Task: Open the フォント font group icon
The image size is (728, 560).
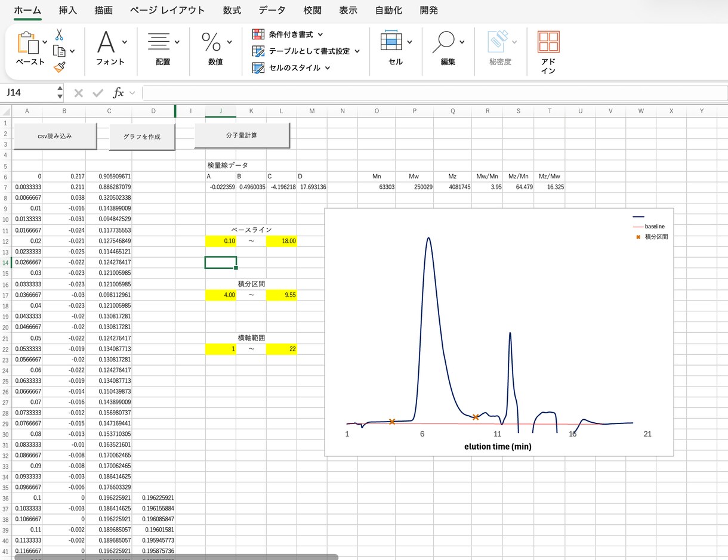Action: click(106, 42)
